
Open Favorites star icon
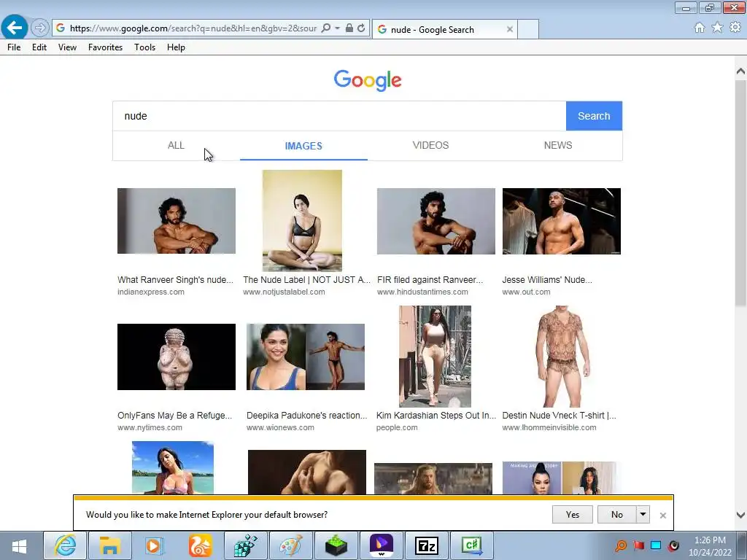[x=717, y=28]
